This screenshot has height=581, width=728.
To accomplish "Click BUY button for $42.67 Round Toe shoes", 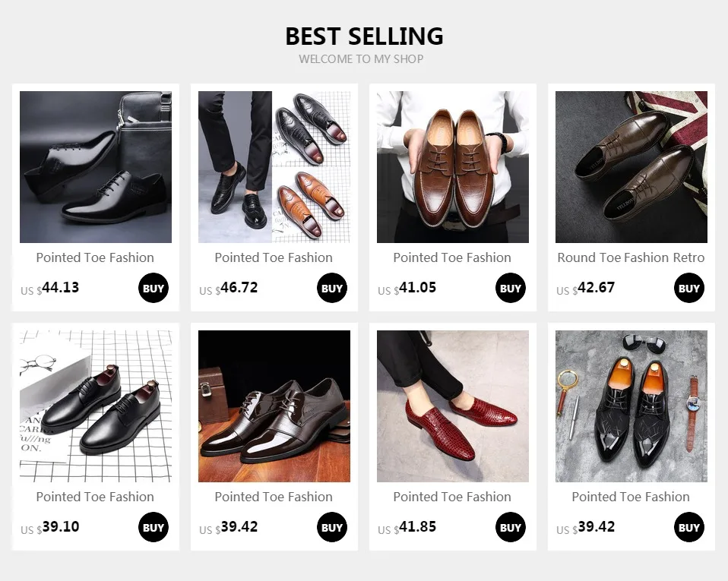I will (x=689, y=288).
